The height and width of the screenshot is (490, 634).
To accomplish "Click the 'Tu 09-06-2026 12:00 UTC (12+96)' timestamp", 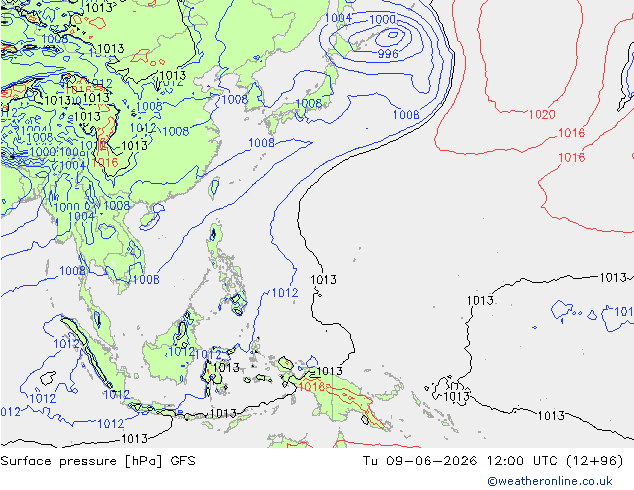I will 493,461.
